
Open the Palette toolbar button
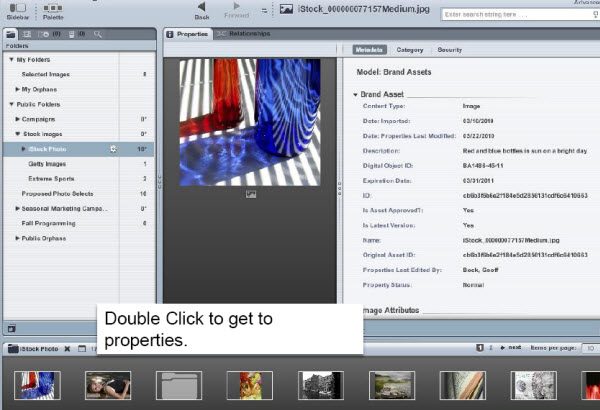coord(53,11)
